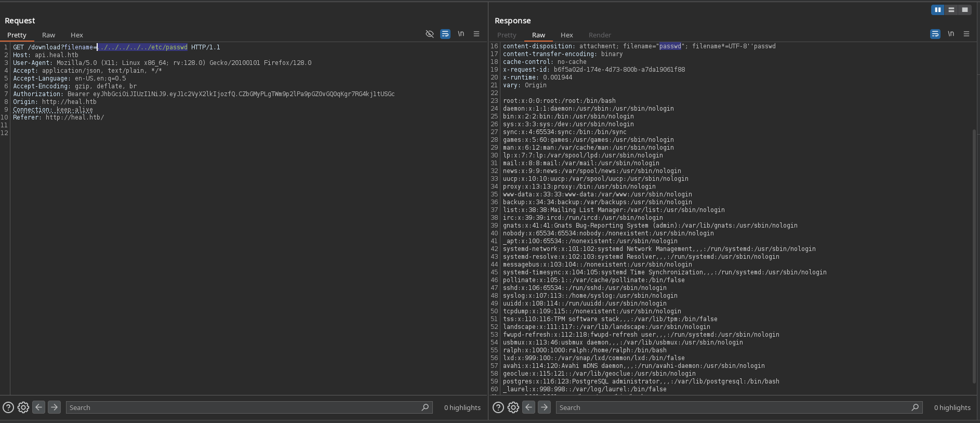Go to previous match in Response search

click(x=528, y=407)
